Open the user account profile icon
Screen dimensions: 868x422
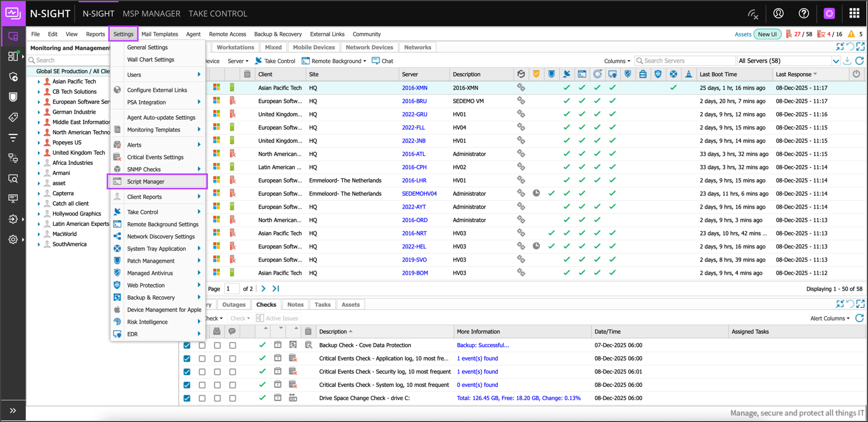[x=778, y=13]
